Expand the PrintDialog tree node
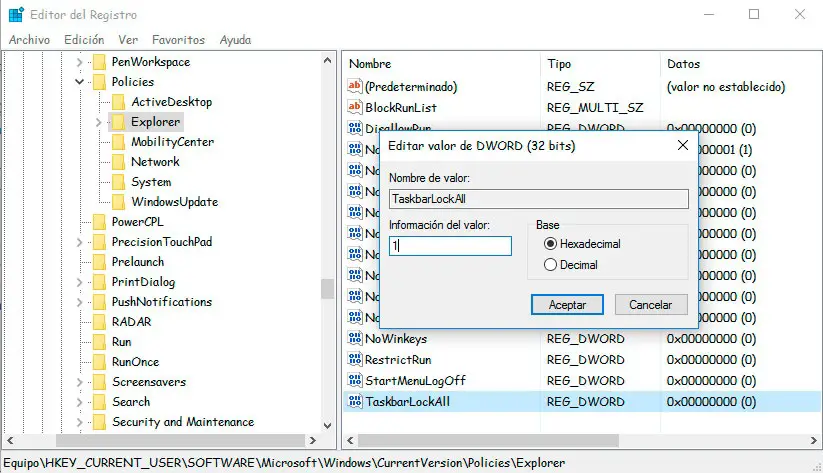Screen dimensions: 823x473 (79, 282)
